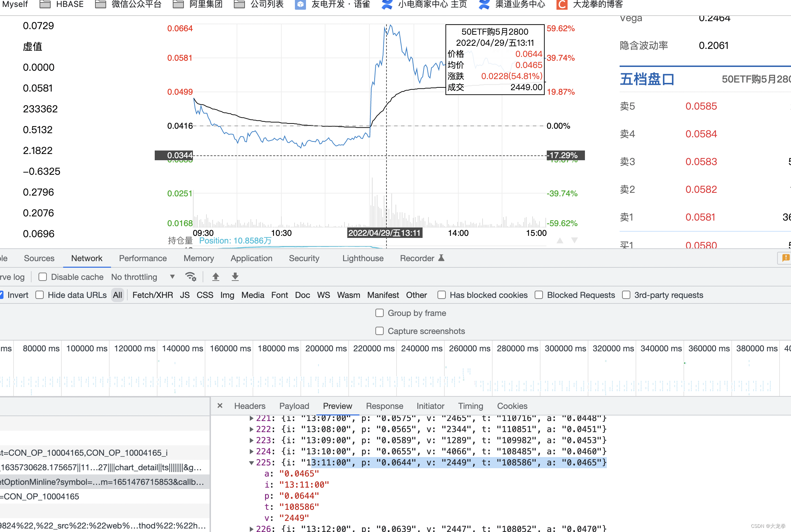The width and height of the screenshot is (791, 532).
Task: Filter requests by Fetch/XHR
Action: pyautogui.click(x=153, y=295)
